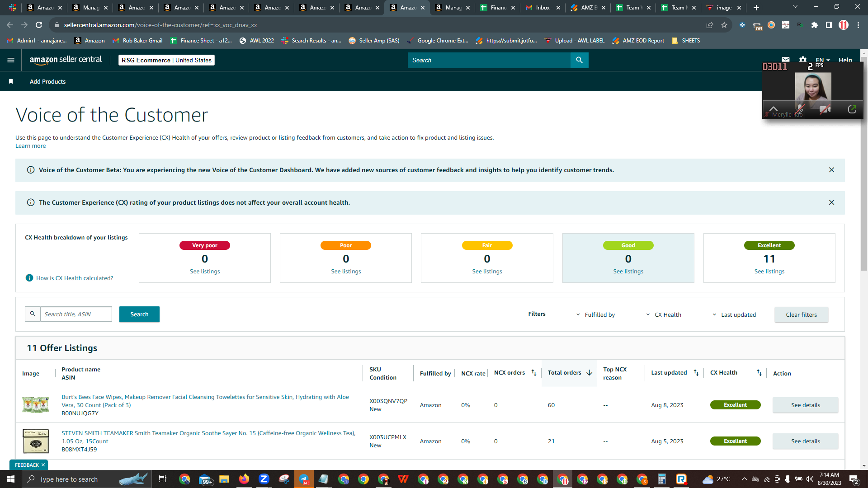This screenshot has width=868, height=488.
Task: Sort listings by the Total orders arrow
Action: pos(589,373)
